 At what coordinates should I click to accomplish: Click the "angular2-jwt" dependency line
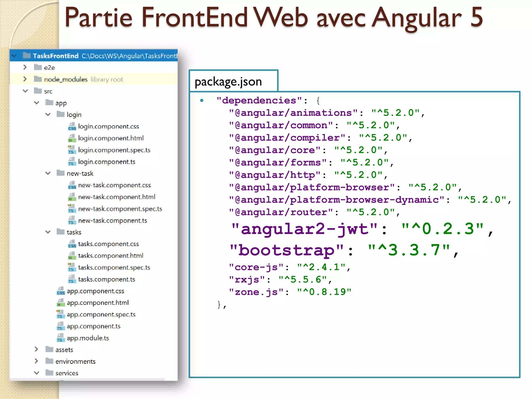(362, 229)
